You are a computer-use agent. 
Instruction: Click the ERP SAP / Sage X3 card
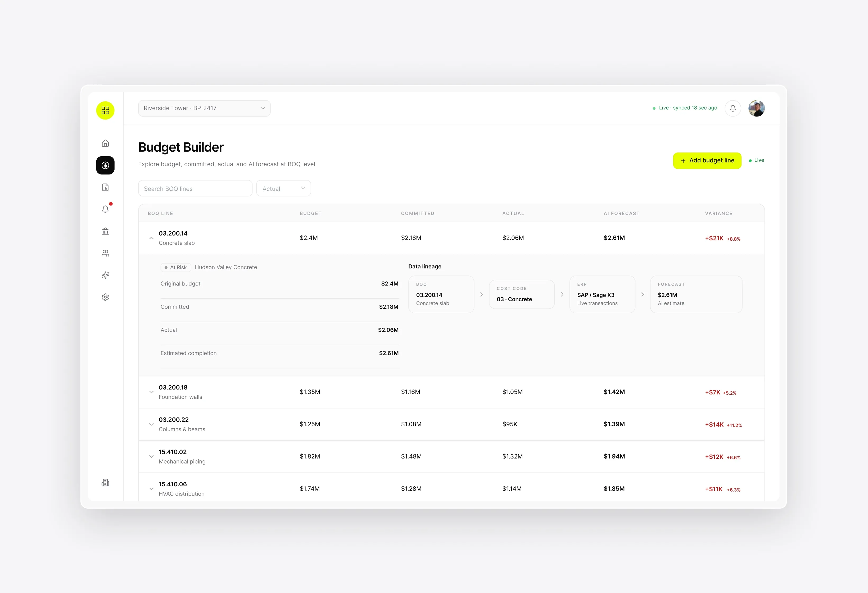[x=602, y=294]
